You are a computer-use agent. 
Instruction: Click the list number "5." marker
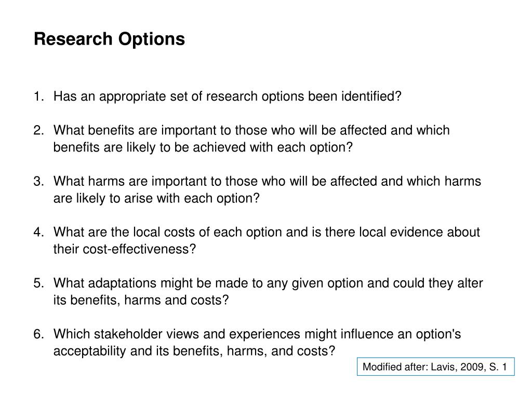point(38,283)
